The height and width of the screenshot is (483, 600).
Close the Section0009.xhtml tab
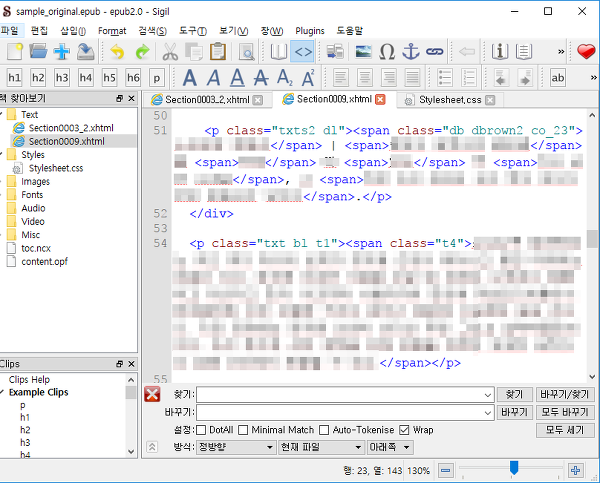(x=380, y=100)
